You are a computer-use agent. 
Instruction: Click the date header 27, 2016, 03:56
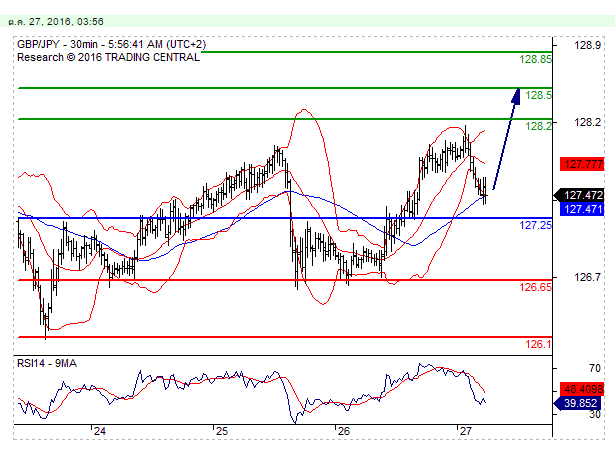click(56, 22)
